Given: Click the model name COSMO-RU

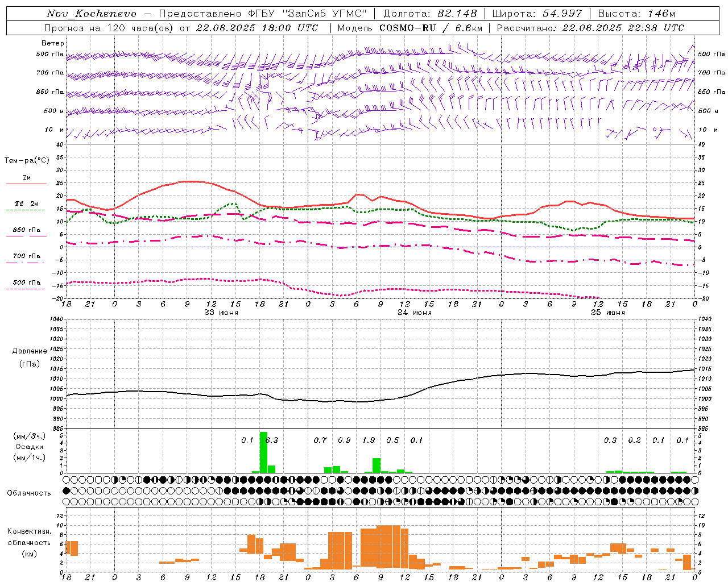Looking at the screenshot, I should (x=407, y=28).
